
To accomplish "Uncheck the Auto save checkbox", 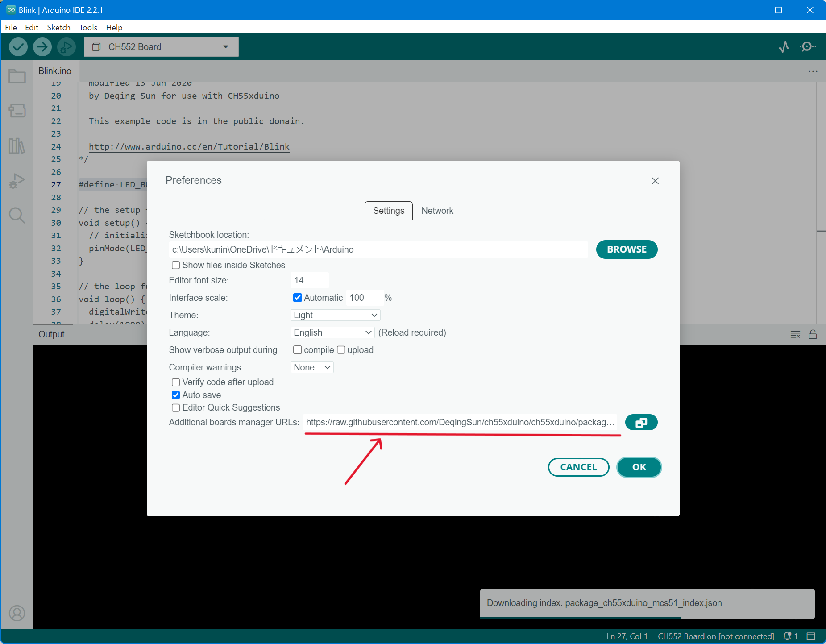I will point(176,395).
